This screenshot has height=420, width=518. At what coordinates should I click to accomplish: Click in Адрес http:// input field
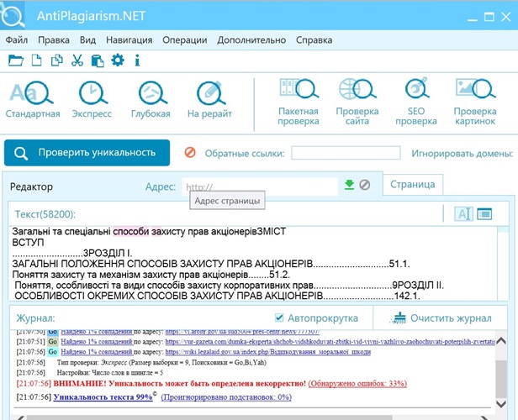(x=260, y=186)
